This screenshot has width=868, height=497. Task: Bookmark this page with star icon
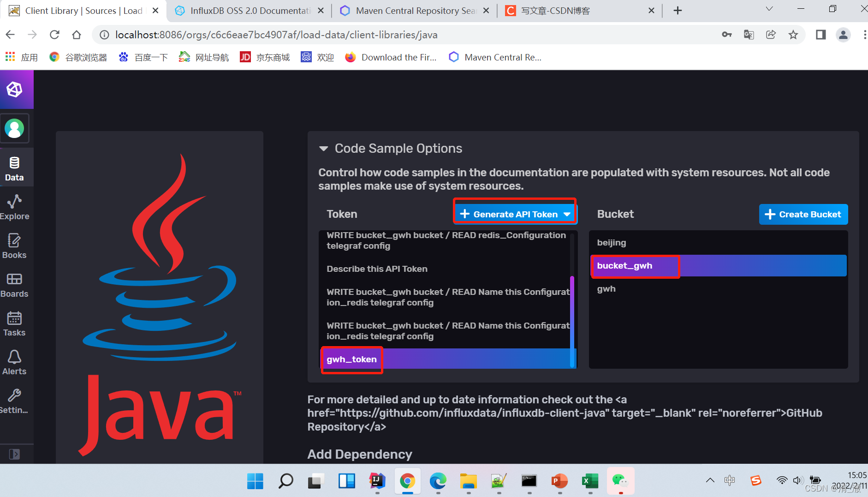793,35
